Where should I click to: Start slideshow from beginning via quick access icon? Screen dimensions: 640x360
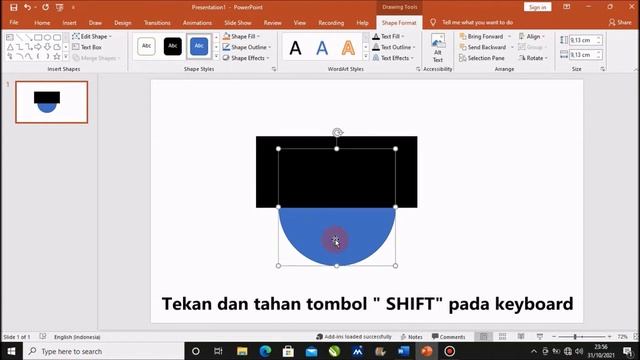click(x=60, y=7)
